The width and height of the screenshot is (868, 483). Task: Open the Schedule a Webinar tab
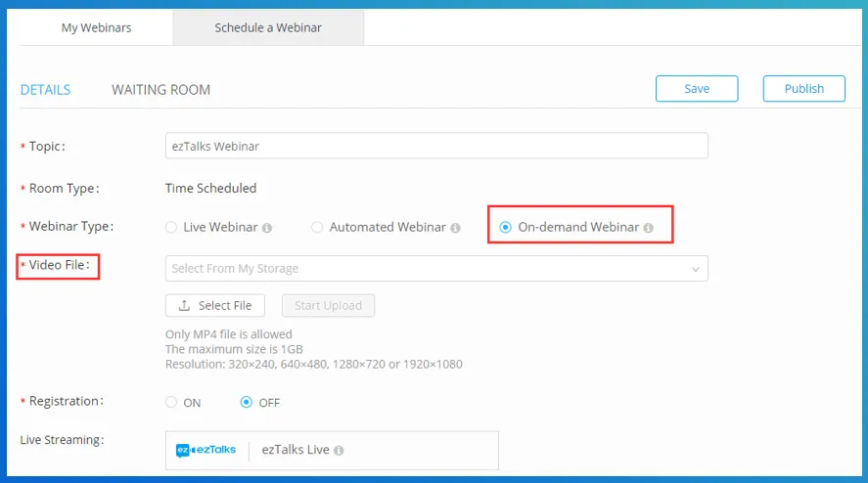[268, 27]
